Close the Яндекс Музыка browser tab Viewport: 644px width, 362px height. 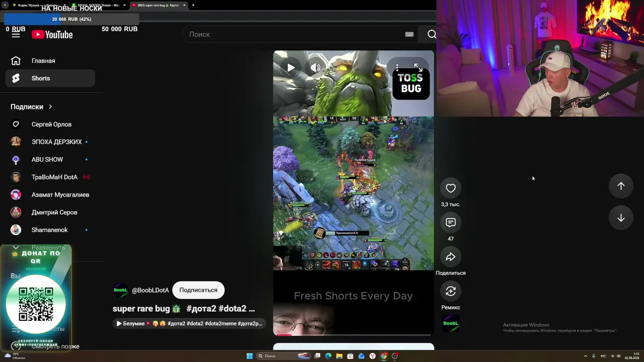pyautogui.click(x=65, y=5)
